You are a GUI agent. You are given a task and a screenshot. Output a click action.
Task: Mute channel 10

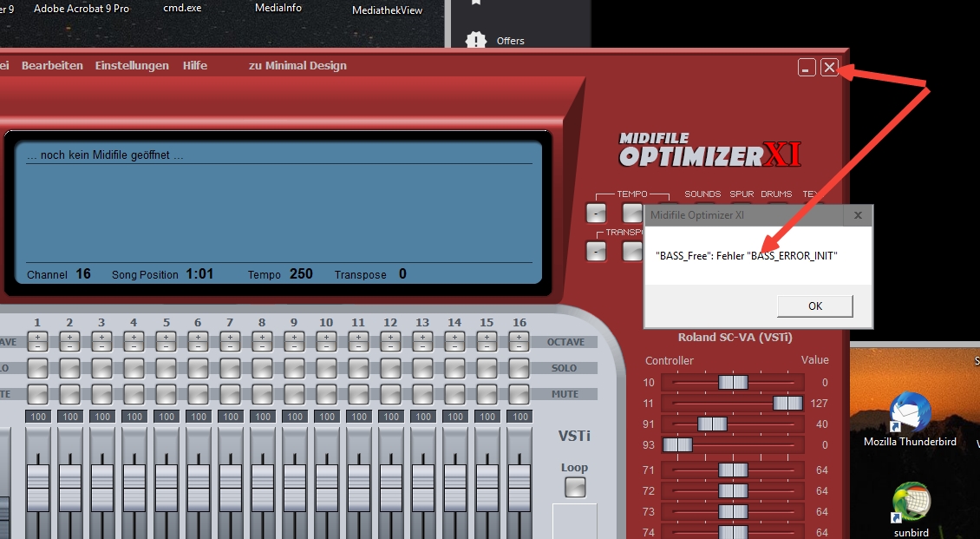(327, 395)
